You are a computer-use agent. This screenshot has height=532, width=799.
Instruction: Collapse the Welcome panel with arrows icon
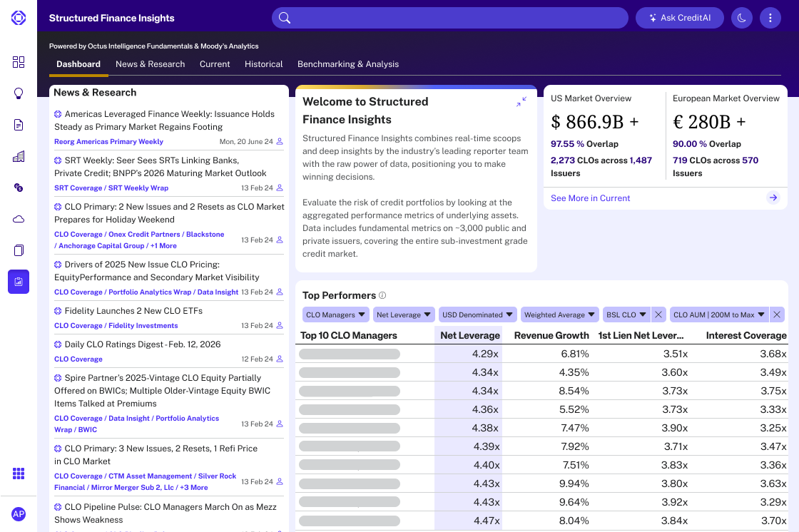pyautogui.click(x=521, y=102)
